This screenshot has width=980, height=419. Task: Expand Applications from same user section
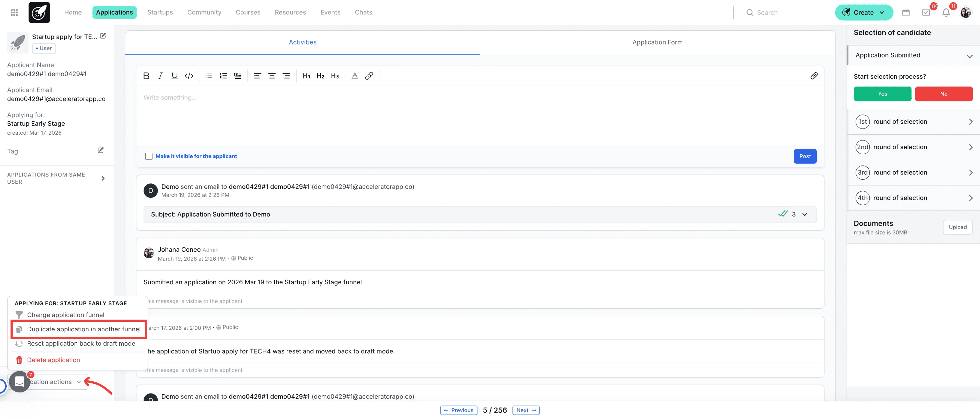(x=103, y=178)
